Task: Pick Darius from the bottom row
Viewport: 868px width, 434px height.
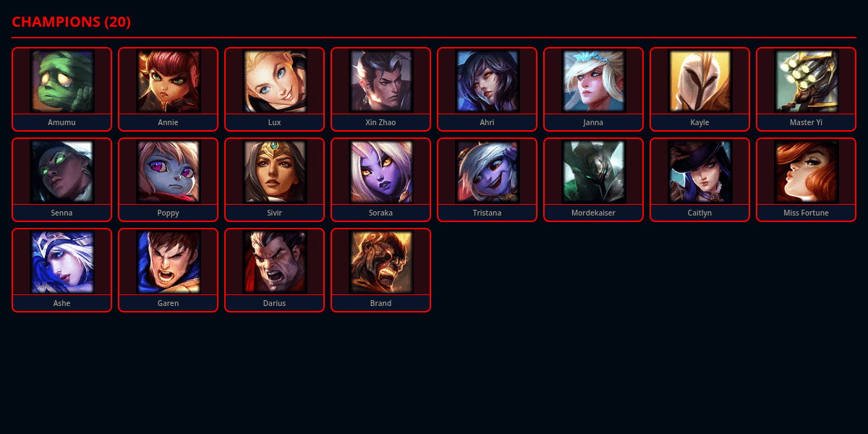Action: coord(274,270)
